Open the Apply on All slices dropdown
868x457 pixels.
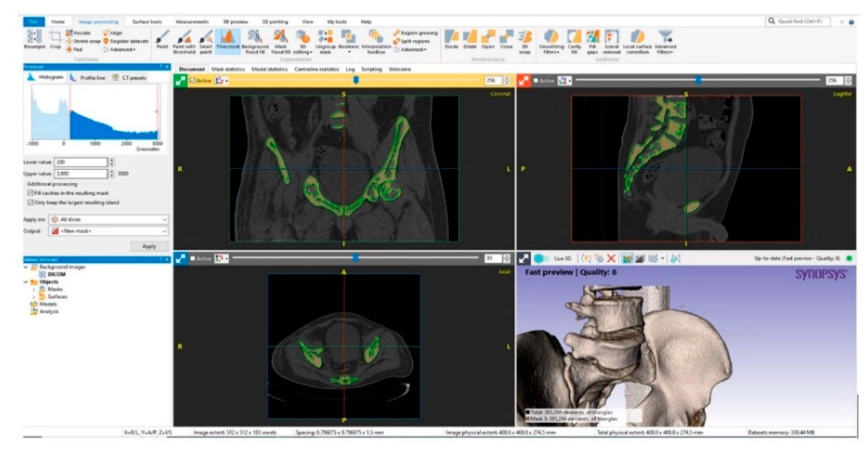pyautogui.click(x=109, y=219)
